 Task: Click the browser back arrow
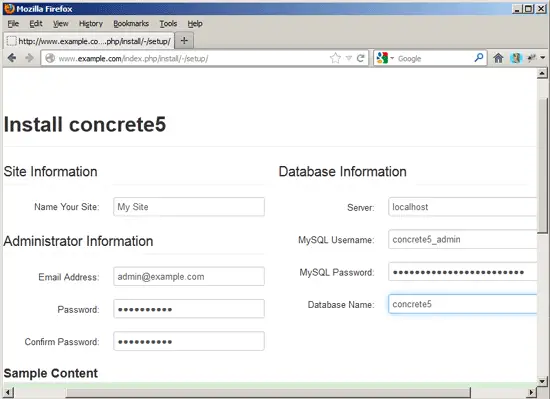tap(12, 58)
